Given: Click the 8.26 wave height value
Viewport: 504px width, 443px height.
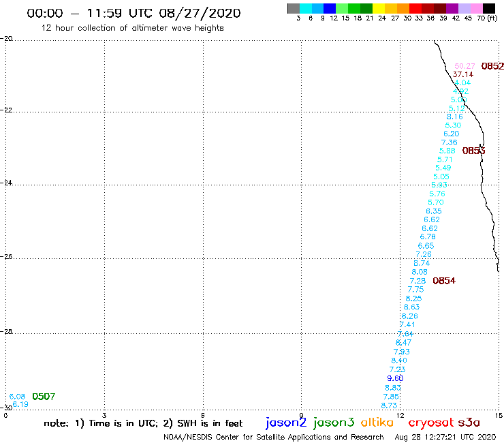Looking at the screenshot, I should tap(410, 316).
